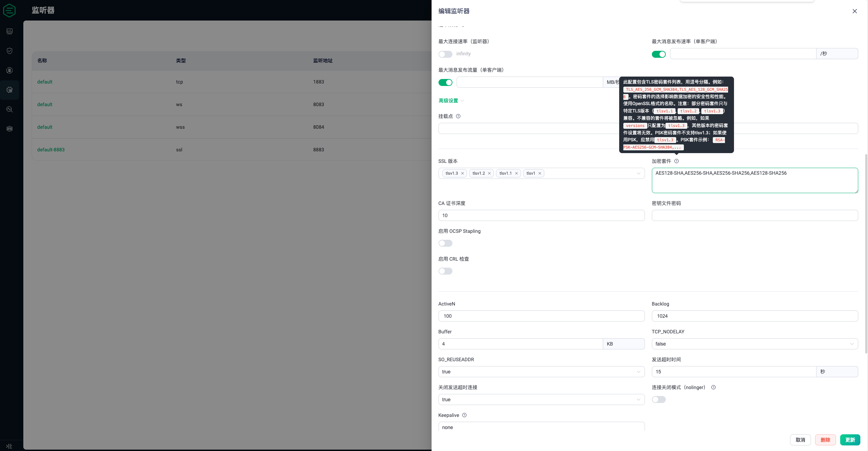This screenshot has width=868, height=451.
Task: Click the mount point help icon
Action: 458,116
